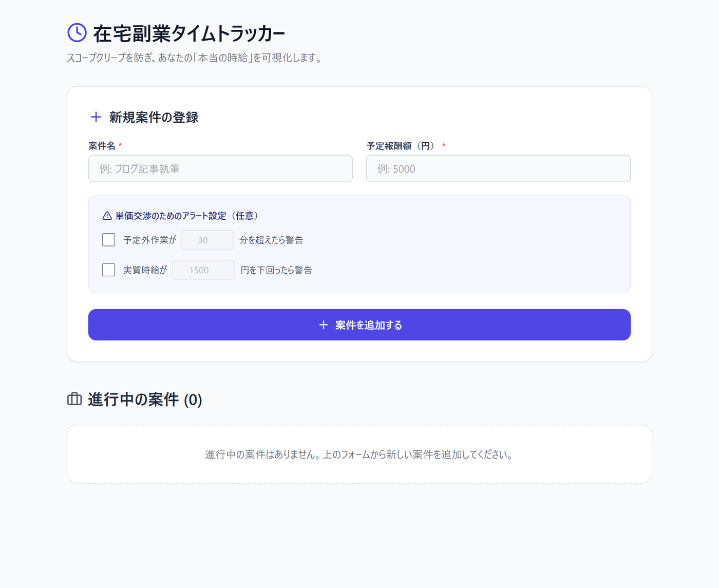The height and width of the screenshot is (588, 719).
Task: Click the subtitle about スコープクリープ
Action: 196,58
